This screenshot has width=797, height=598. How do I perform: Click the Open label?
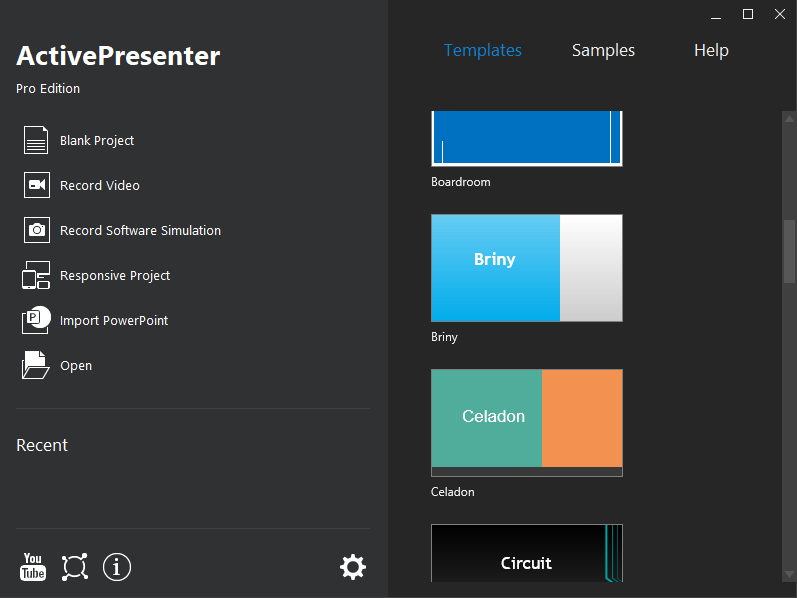76,366
